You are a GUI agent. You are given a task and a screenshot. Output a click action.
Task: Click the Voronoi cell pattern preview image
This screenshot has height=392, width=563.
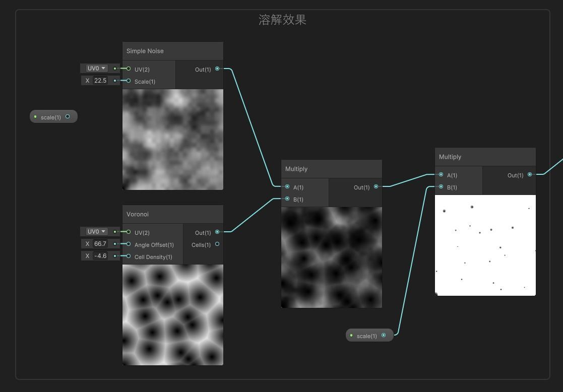click(x=172, y=314)
